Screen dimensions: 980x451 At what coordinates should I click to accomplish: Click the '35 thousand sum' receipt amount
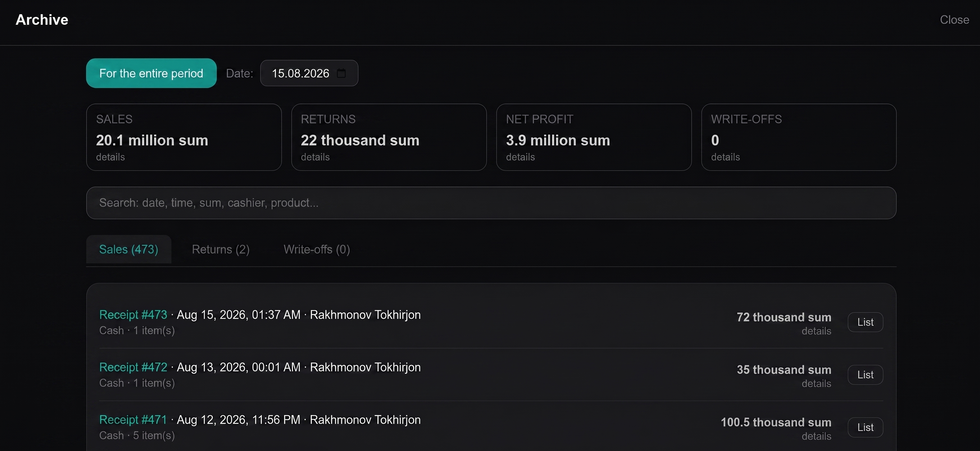(784, 370)
